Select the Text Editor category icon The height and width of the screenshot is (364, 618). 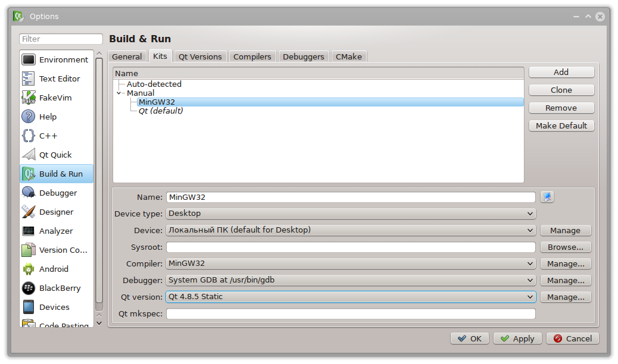29,79
